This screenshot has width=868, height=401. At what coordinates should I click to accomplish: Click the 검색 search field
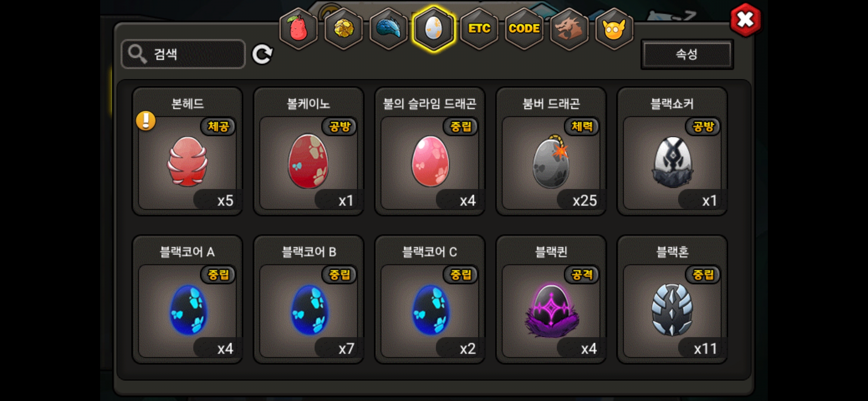183,54
